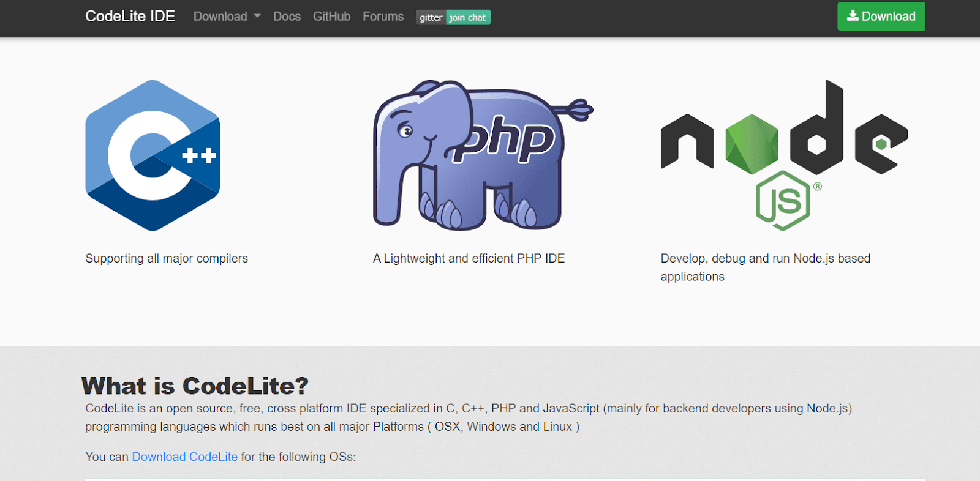Click the 'What is CodeLite?' heading

tap(195, 386)
